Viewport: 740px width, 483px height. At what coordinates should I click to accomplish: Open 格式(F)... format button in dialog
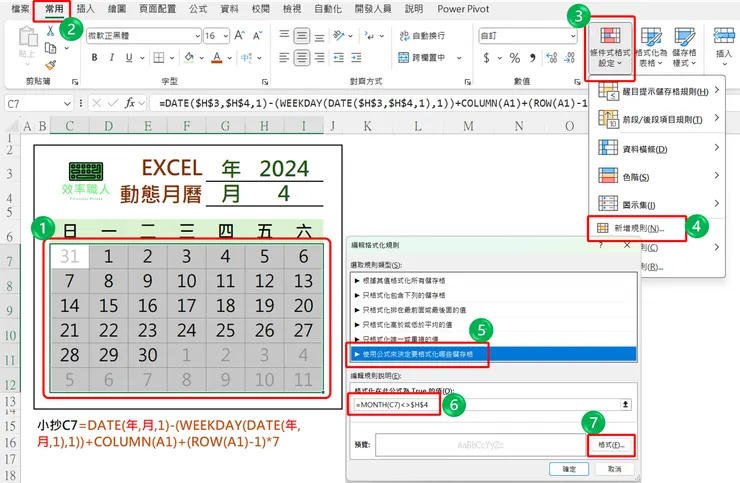click(x=611, y=445)
